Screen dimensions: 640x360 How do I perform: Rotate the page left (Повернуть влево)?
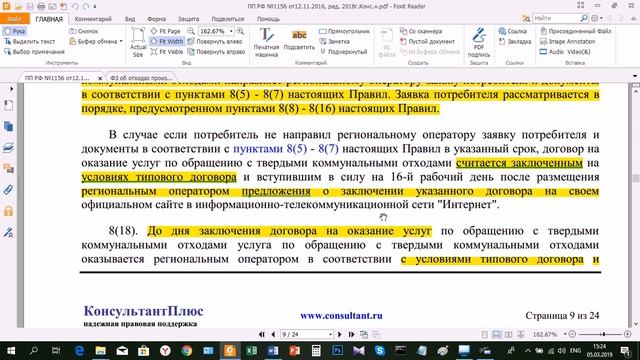pyautogui.click(x=215, y=42)
